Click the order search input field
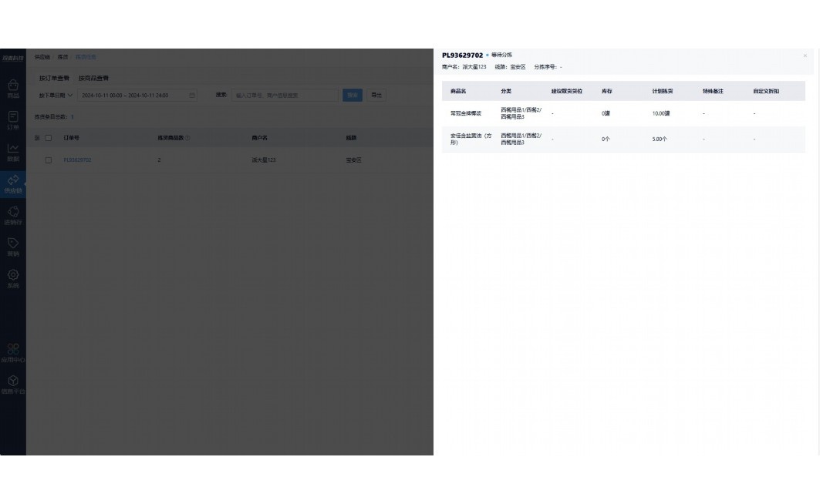This screenshot has width=820, height=504. 285,96
